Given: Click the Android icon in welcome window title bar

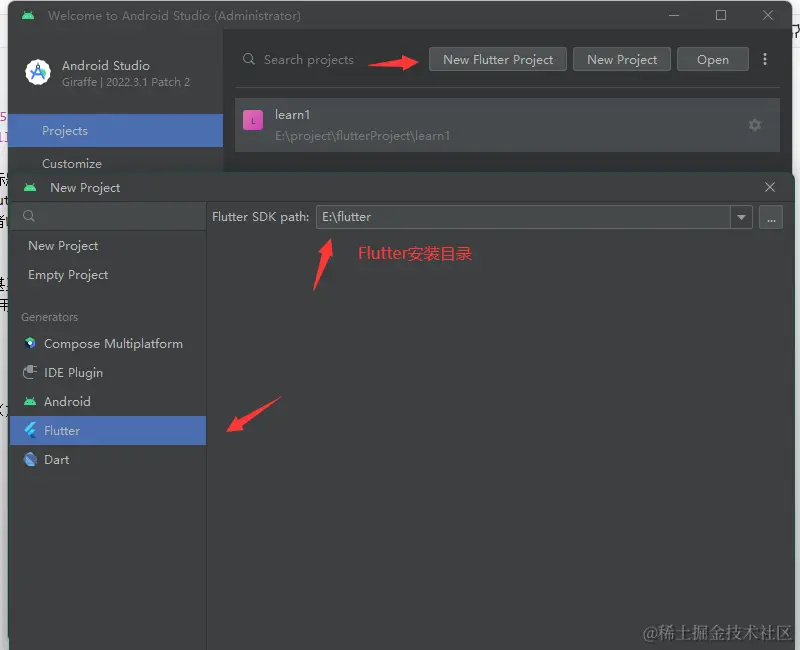Looking at the screenshot, I should click(28, 15).
